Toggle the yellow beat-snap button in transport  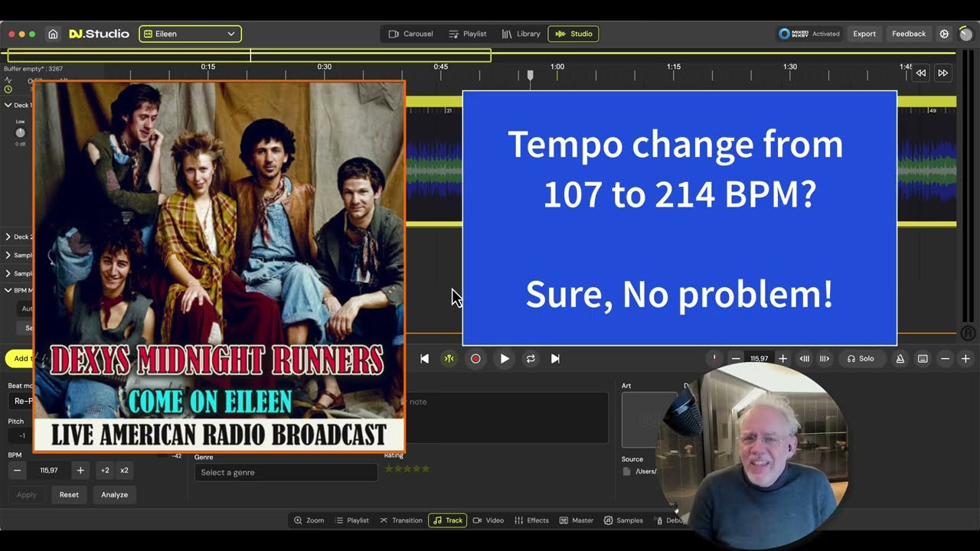coord(449,358)
